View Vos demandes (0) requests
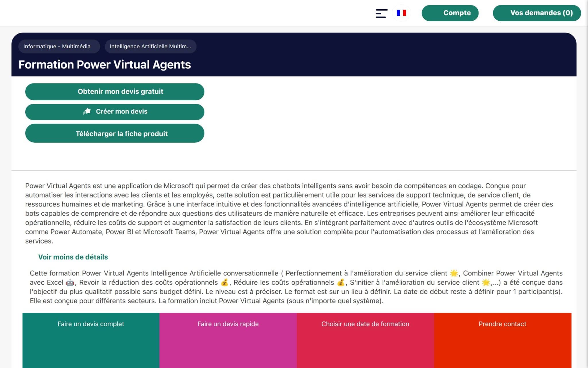Screen dimensions: 588x368 (x=537, y=13)
